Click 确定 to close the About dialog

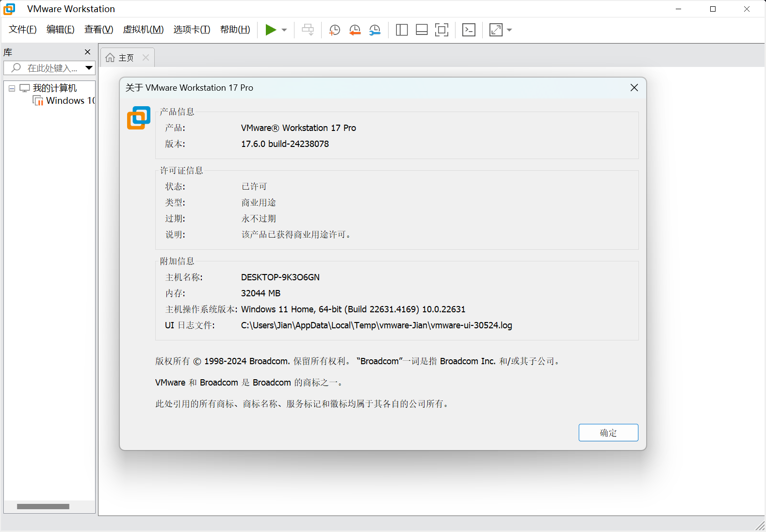click(x=608, y=433)
